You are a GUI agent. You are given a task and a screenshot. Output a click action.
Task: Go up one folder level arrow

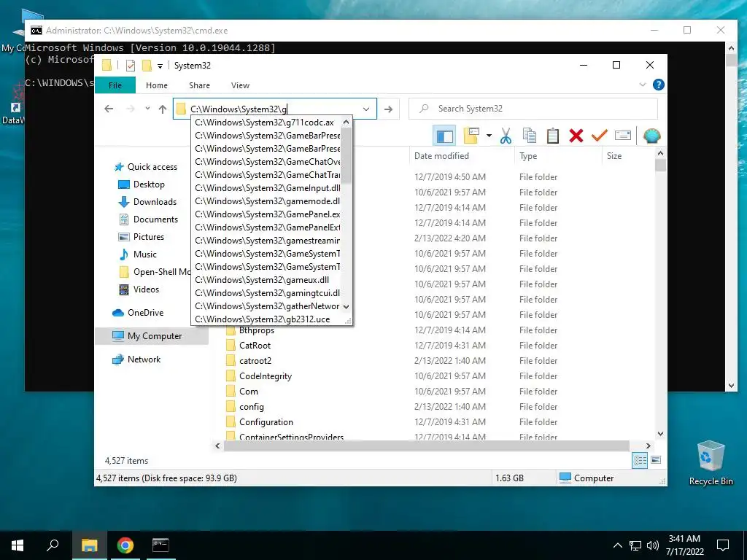(163, 109)
